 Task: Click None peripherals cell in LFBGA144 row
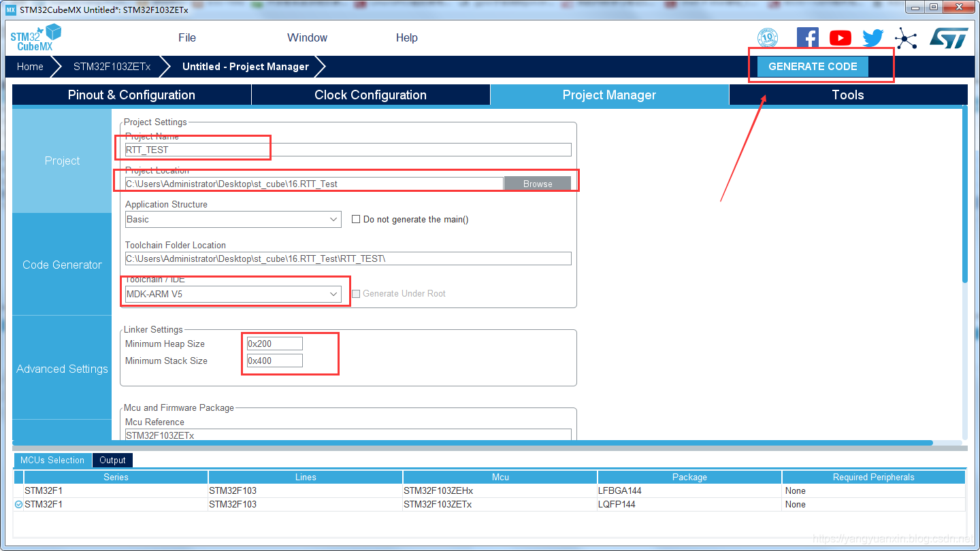coord(874,490)
